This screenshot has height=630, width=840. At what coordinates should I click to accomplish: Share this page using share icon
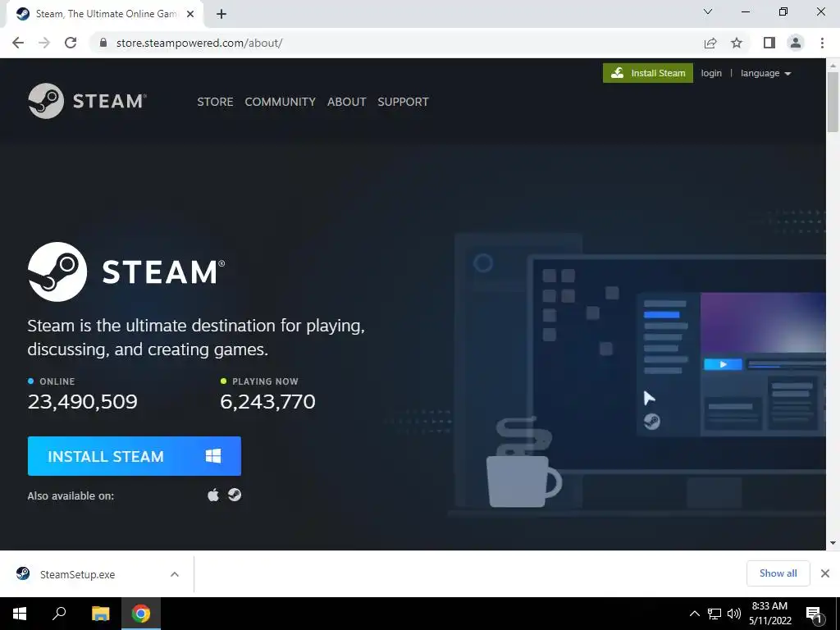point(710,43)
